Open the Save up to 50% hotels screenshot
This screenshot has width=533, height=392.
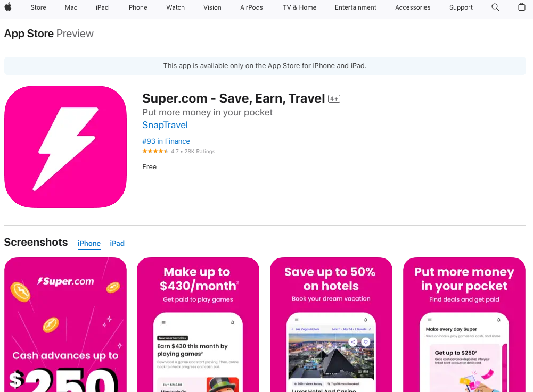(x=331, y=325)
